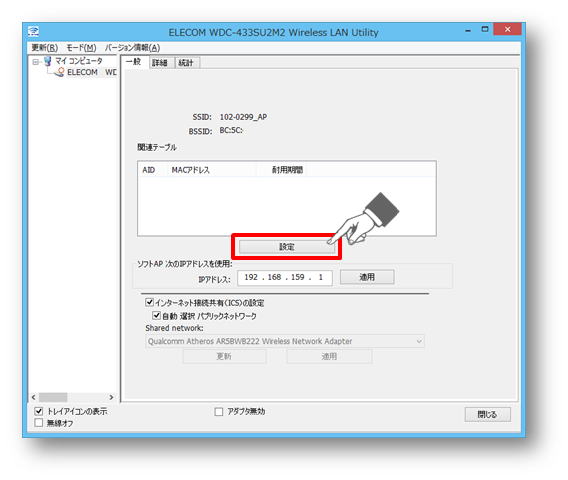Click the wireless utility icon in title bar
This screenshot has height=480, width=568.
coord(33,32)
